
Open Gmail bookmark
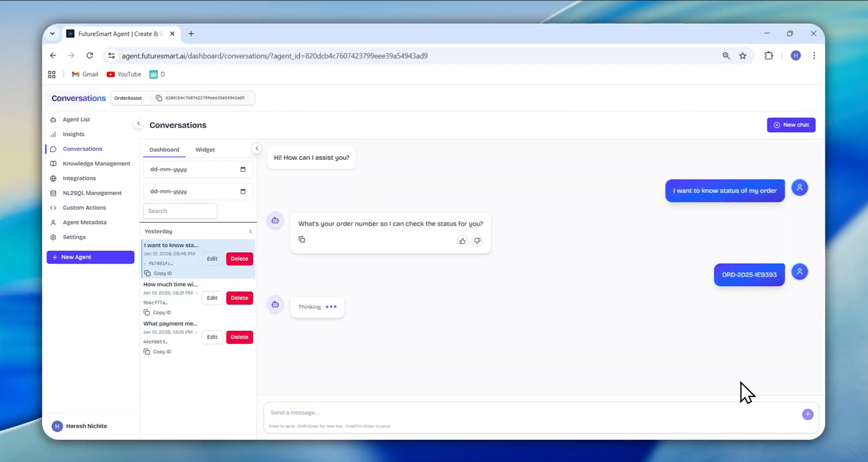click(85, 74)
